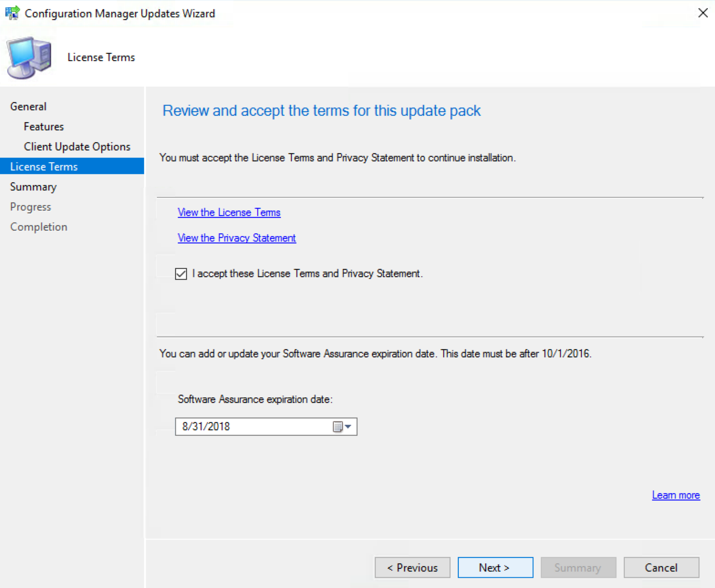
Task: Open View the License Terms link
Action: pos(229,212)
